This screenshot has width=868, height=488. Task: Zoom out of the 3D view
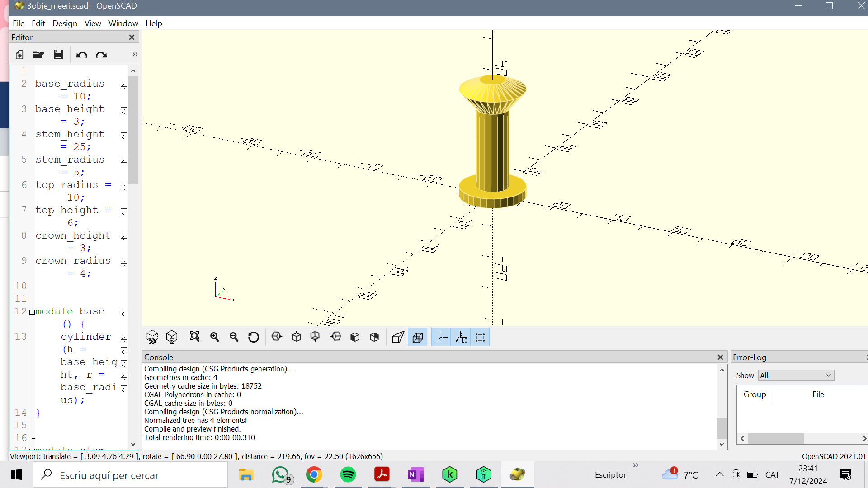(234, 337)
